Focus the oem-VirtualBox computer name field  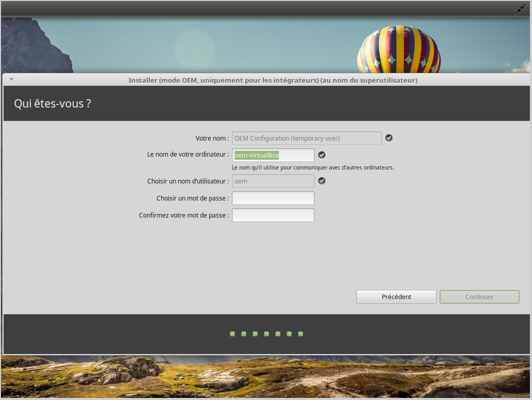273,156
